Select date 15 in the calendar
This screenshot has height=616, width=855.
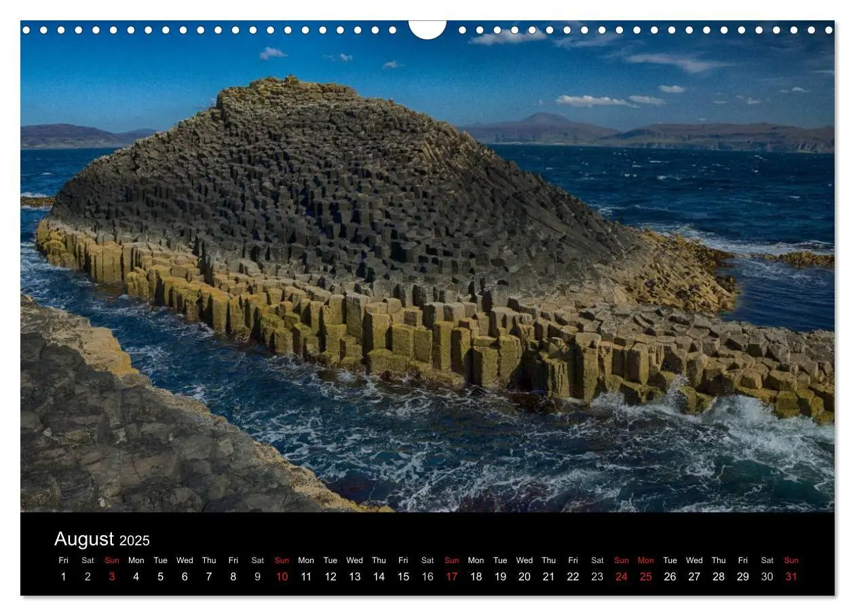coord(403,577)
